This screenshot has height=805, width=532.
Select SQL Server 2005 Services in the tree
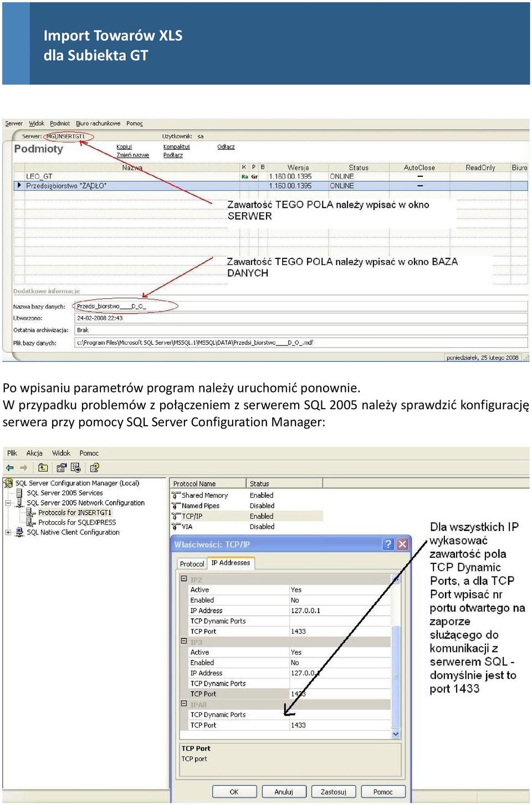[65, 493]
